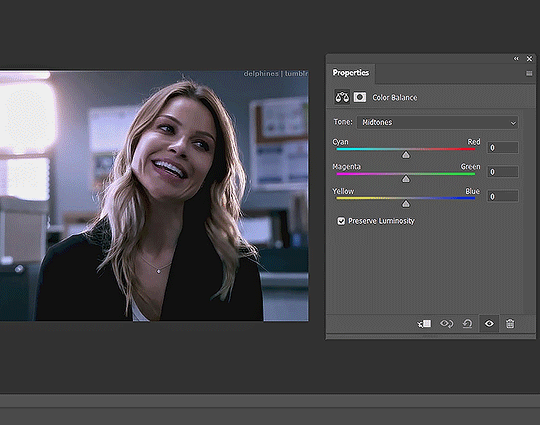The width and height of the screenshot is (540, 425).
Task: Click the image canvas of the woman
Action: click(154, 196)
